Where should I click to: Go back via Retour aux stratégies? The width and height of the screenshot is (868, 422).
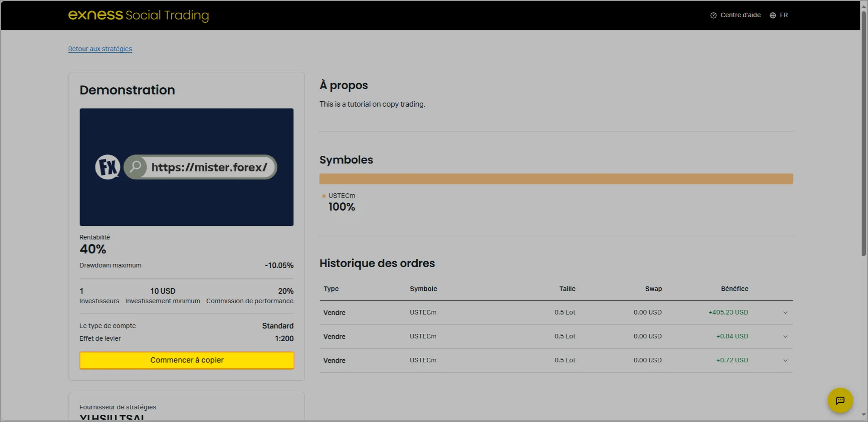100,49
